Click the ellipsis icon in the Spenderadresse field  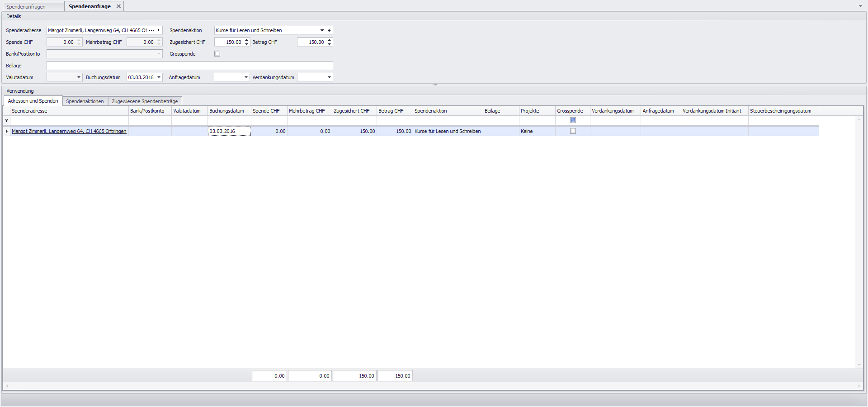click(x=151, y=30)
